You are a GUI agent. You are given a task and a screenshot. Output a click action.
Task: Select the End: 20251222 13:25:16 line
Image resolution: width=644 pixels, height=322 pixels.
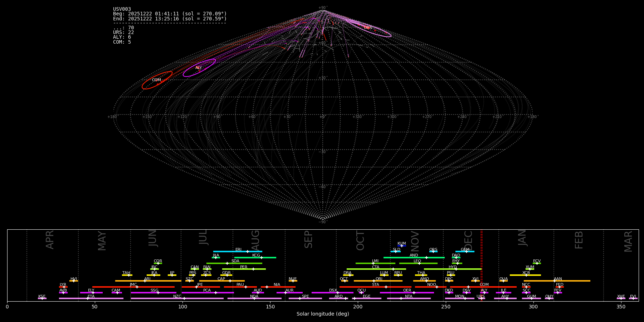tap(170, 19)
